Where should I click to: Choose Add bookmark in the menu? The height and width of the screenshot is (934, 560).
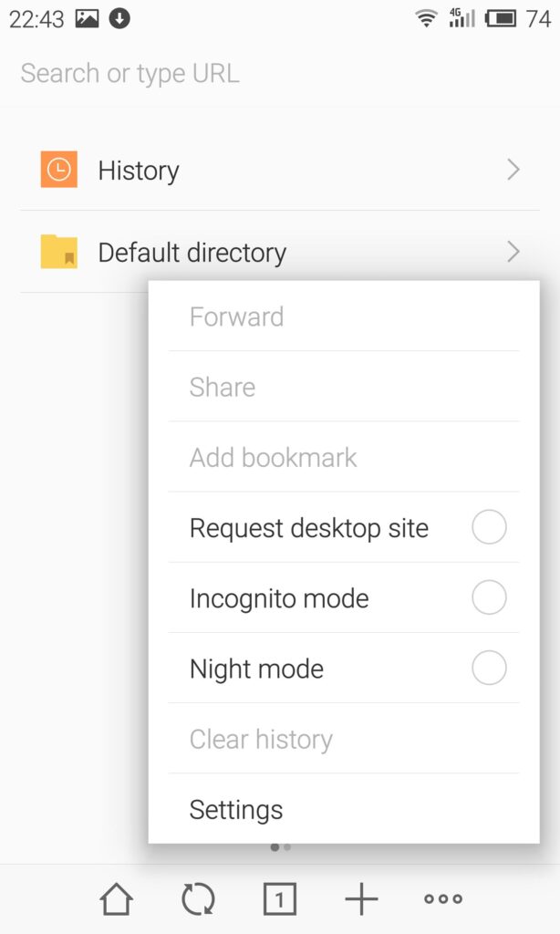(x=273, y=457)
